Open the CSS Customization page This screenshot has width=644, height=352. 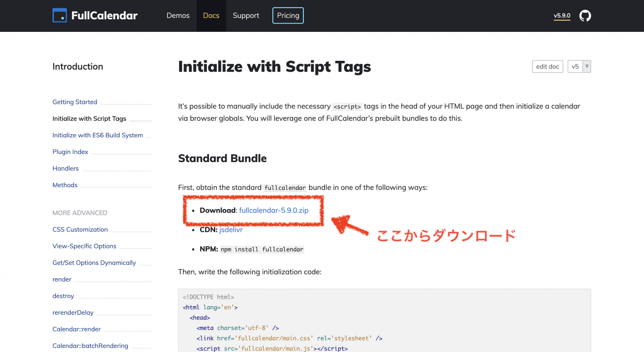(x=80, y=229)
